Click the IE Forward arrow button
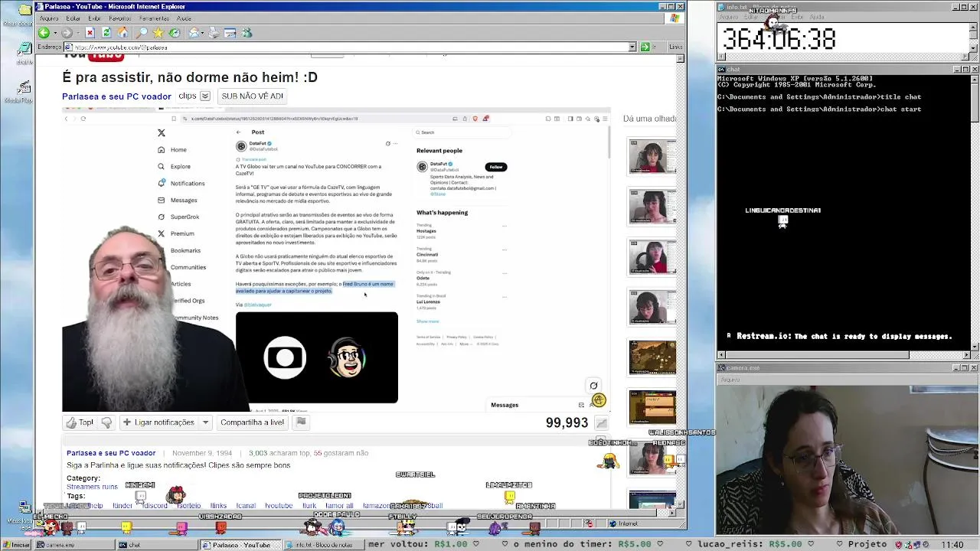The height and width of the screenshot is (551, 980). pos(66,33)
